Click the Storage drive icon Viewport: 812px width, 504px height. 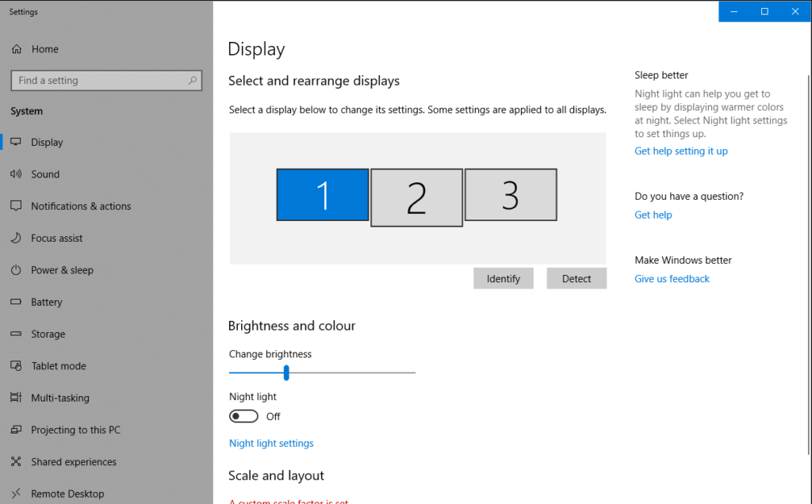coord(16,334)
